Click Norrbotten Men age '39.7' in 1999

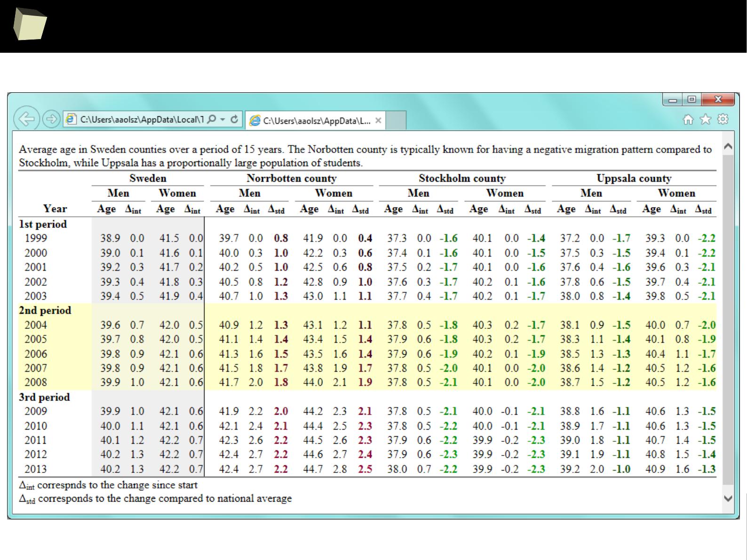(x=229, y=239)
